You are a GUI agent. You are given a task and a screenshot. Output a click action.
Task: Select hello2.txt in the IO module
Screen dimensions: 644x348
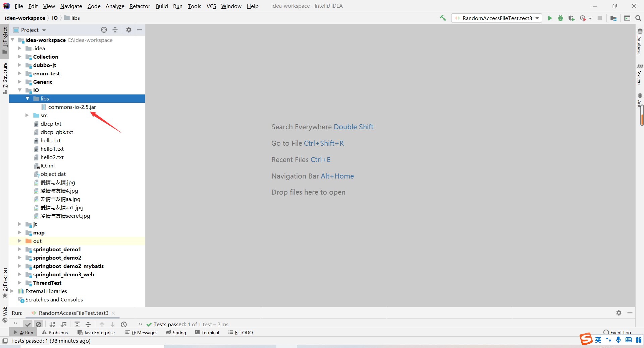click(x=52, y=157)
